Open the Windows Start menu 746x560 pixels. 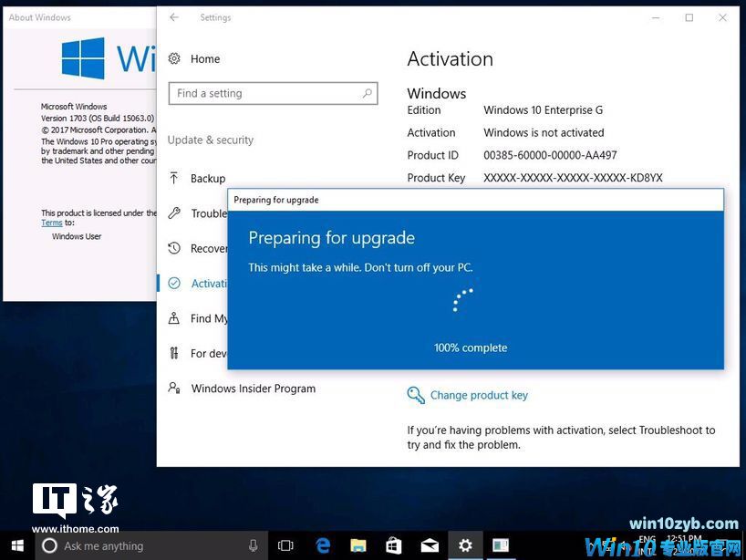[17, 545]
